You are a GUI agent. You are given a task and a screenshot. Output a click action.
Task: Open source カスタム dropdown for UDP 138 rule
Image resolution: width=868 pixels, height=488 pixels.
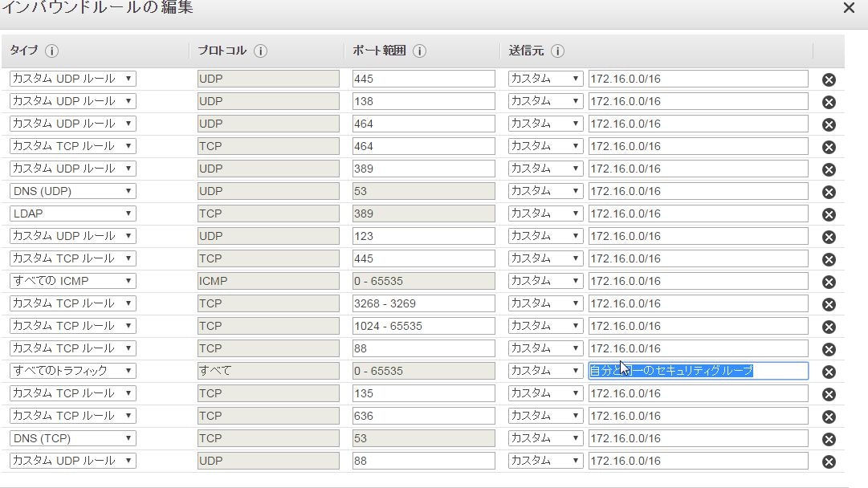click(x=545, y=101)
